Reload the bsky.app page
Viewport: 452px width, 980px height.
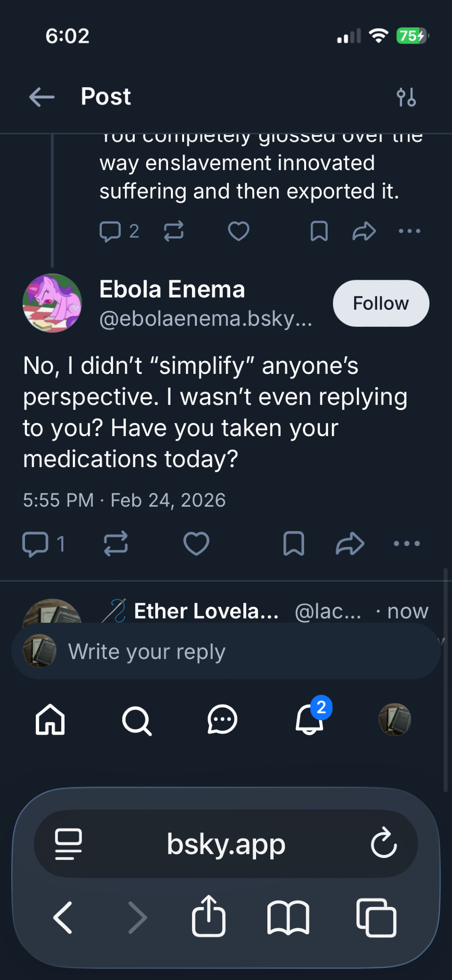pyautogui.click(x=384, y=843)
